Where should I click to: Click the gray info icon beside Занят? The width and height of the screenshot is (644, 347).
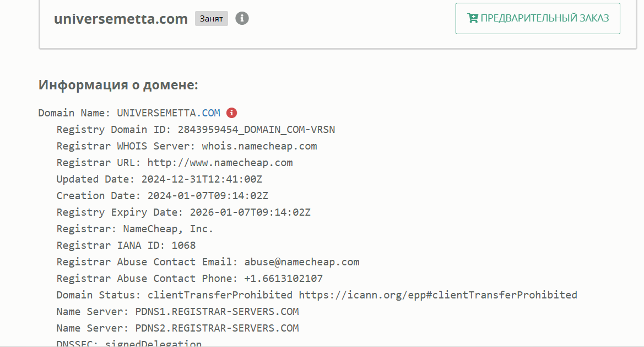242,18
